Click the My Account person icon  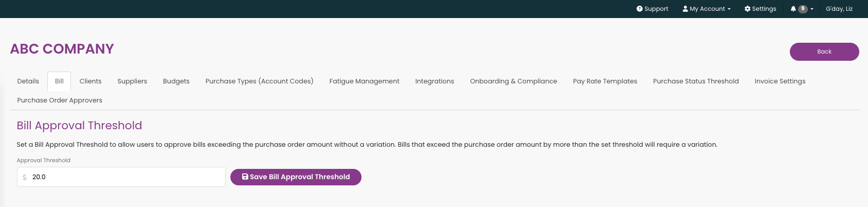pyautogui.click(x=685, y=9)
